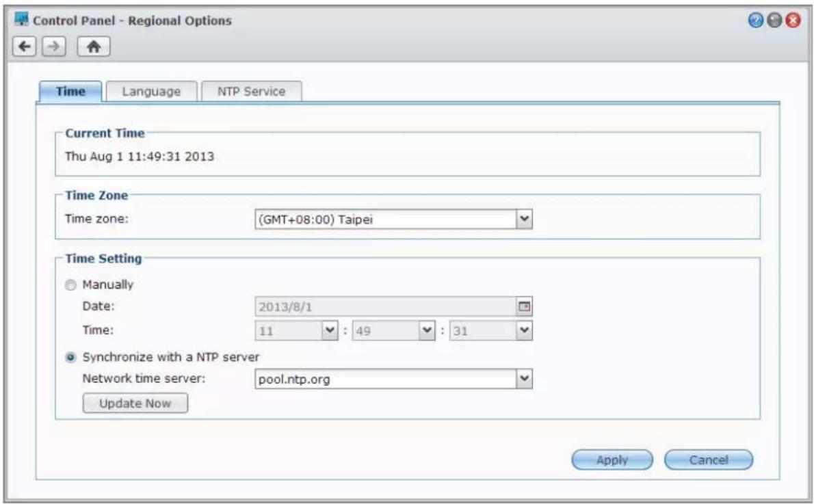This screenshot has width=814, height=504.
Task: Switch to the Language tab
Action: (x=152, y=92)
